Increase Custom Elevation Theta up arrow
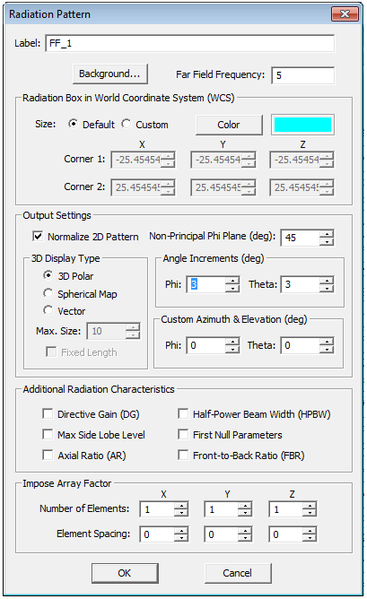This screenshot has height=599, width=367. click(327, 341)
